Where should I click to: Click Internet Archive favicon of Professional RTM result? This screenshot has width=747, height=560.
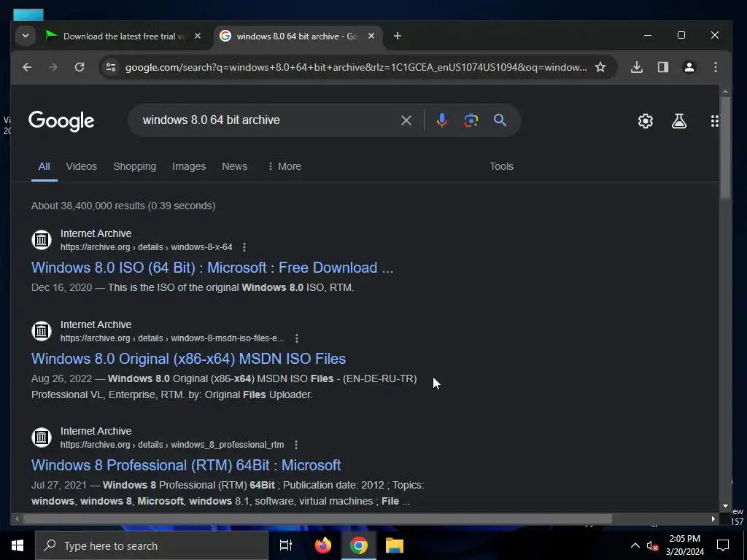42,437
